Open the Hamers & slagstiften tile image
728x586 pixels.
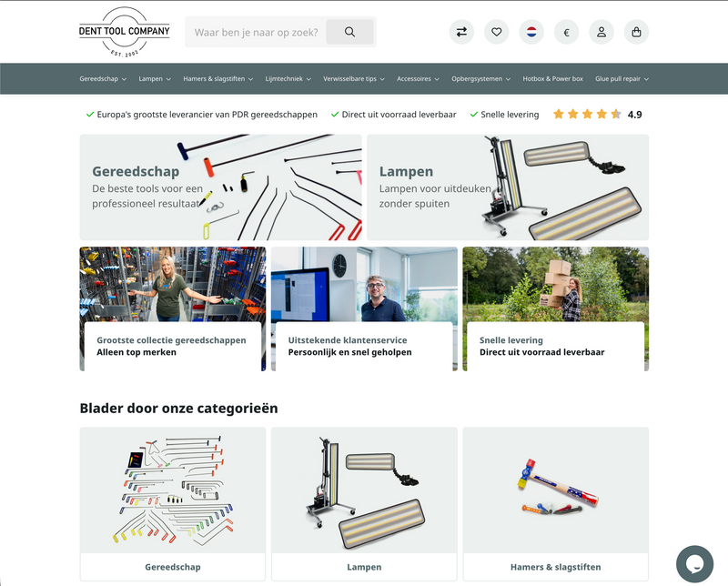coord(556,490)
